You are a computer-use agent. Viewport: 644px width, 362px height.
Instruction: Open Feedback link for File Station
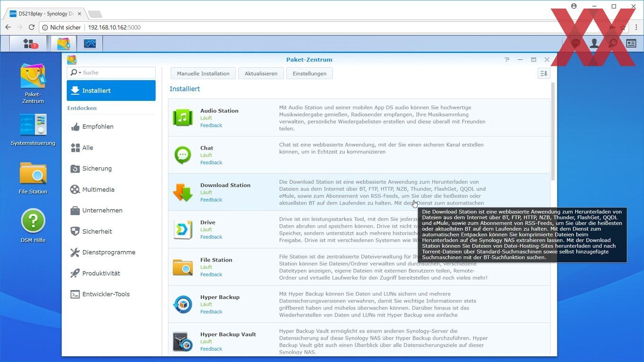pyautogui.click(x=211, y=274)
